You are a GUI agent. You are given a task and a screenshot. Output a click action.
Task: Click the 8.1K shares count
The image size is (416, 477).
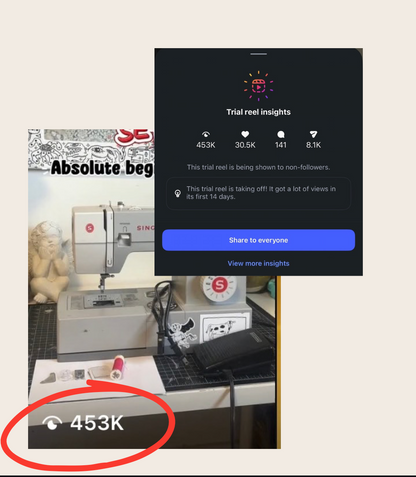[x=313, y=145]
